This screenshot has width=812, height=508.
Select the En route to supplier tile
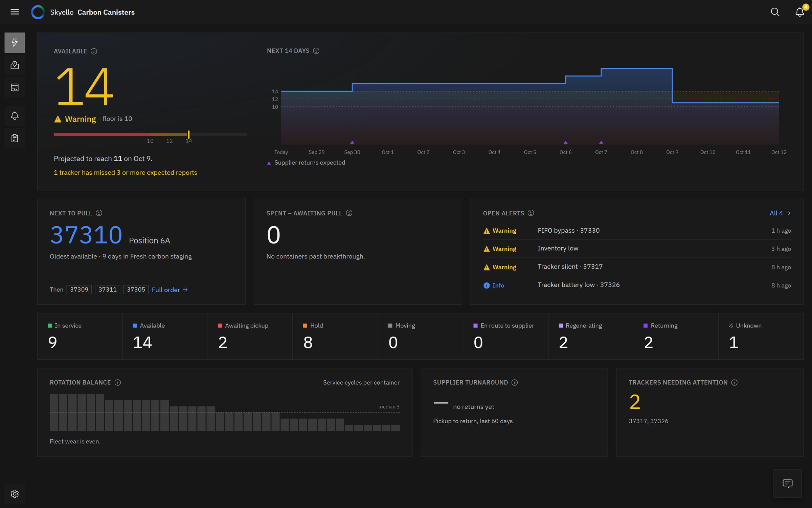point(505,336)
